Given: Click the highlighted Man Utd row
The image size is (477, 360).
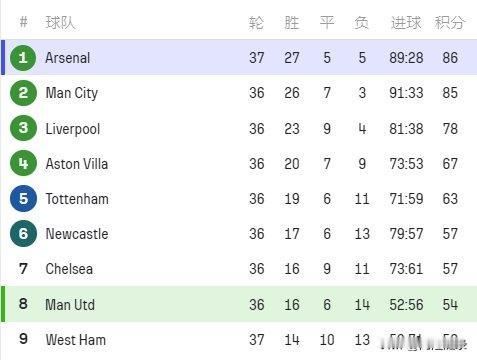Looking at the screenshot, I should point(239,304).
